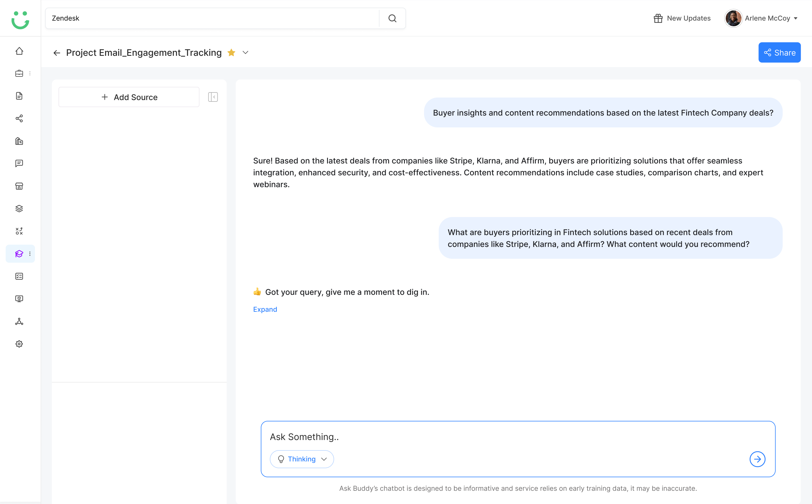Click the Got your query status text
The height and width of the screenshot is (504, 812).
347,292
